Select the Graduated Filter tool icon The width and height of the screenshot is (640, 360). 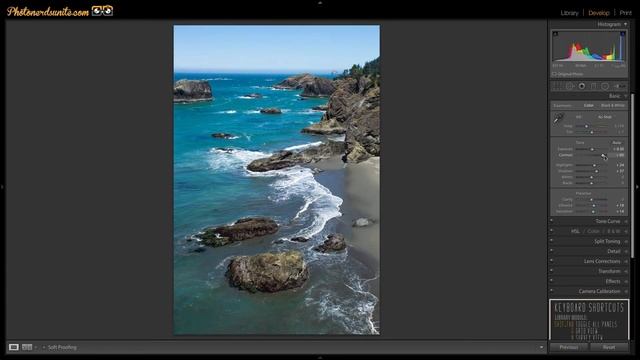tap(593, 86)
